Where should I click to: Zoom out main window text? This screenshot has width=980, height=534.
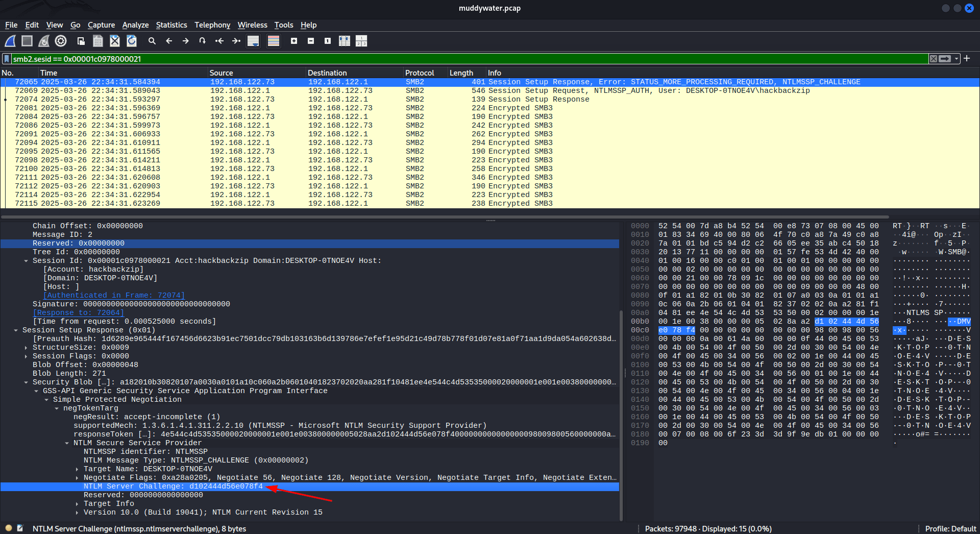point(311,41)
